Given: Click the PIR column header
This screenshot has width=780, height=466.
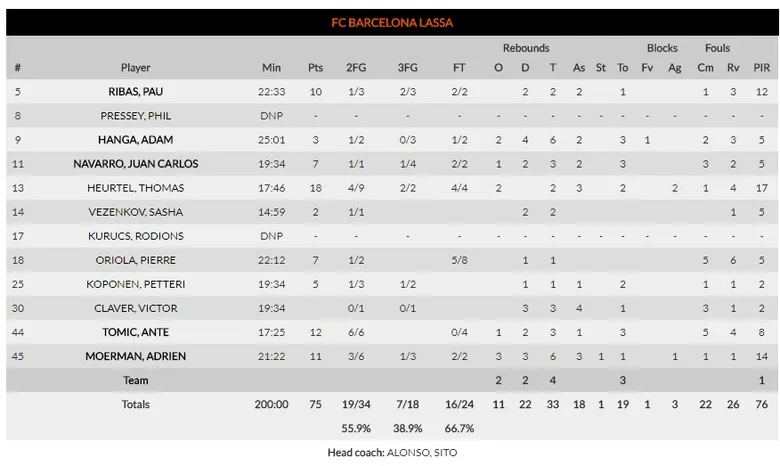Looking at the screenshot, I should 762,68.
